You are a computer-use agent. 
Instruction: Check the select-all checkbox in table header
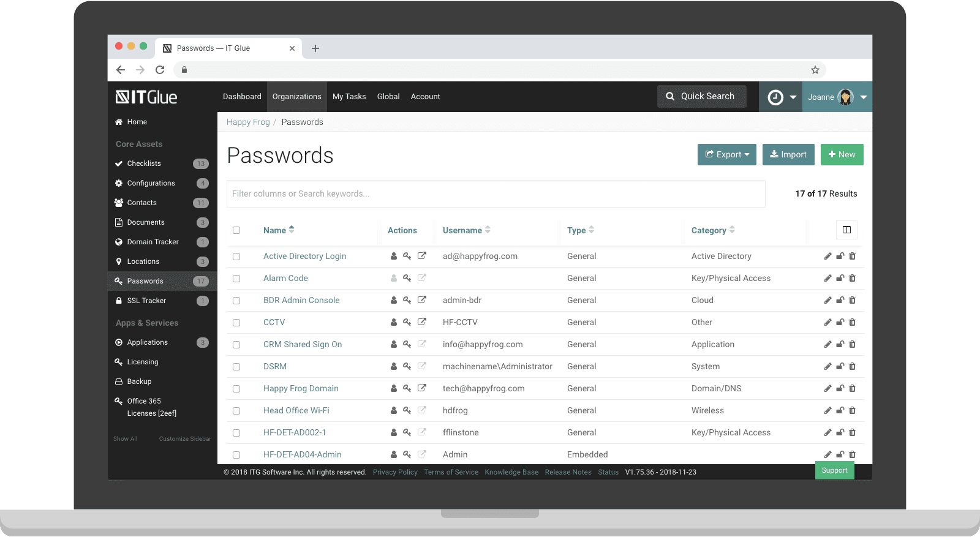coord(236,230)
